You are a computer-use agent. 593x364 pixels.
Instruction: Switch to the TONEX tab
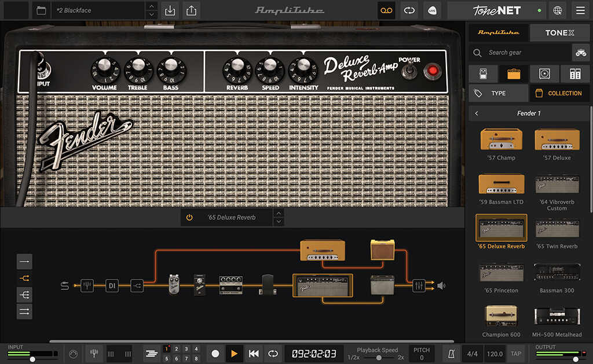(x=559, y=32)
